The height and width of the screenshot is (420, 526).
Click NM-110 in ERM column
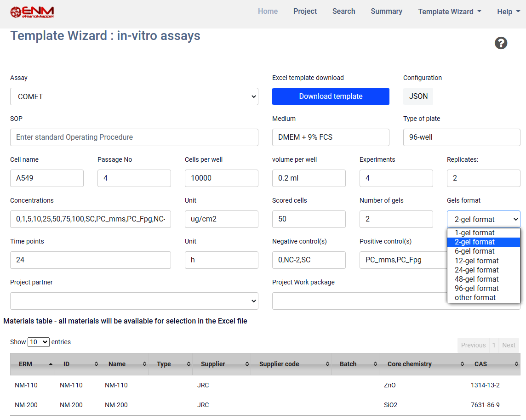(26, 385)
